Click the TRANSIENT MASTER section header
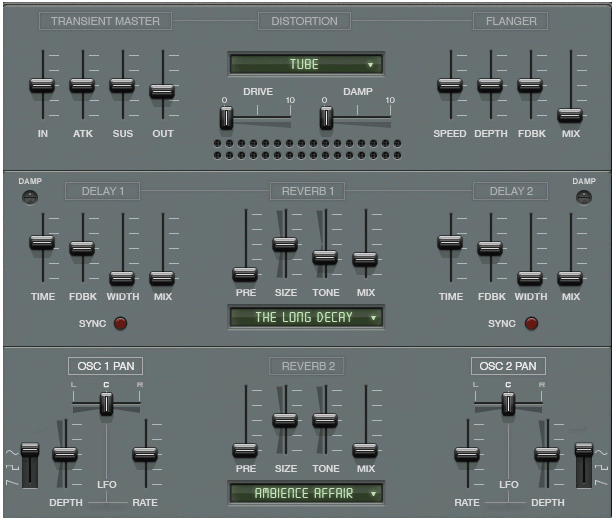Viewport: 616px width, 521px height. tap(105, 21)
